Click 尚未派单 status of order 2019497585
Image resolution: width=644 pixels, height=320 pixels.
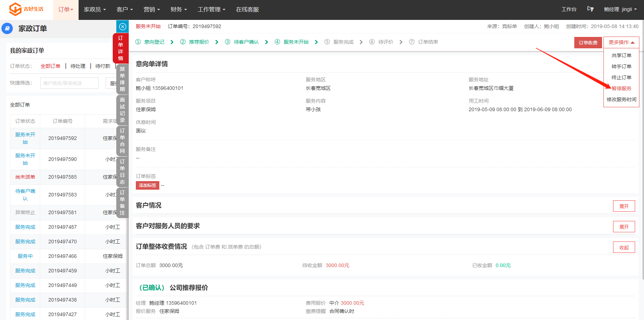[x=25, y=177]
